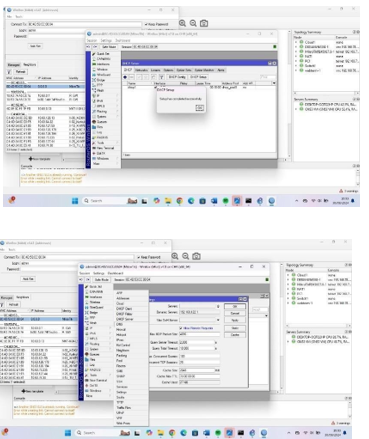Toggle Keep Password checkbox in upper screenshot
Screen dimensions: 369x439
(146, 24)
